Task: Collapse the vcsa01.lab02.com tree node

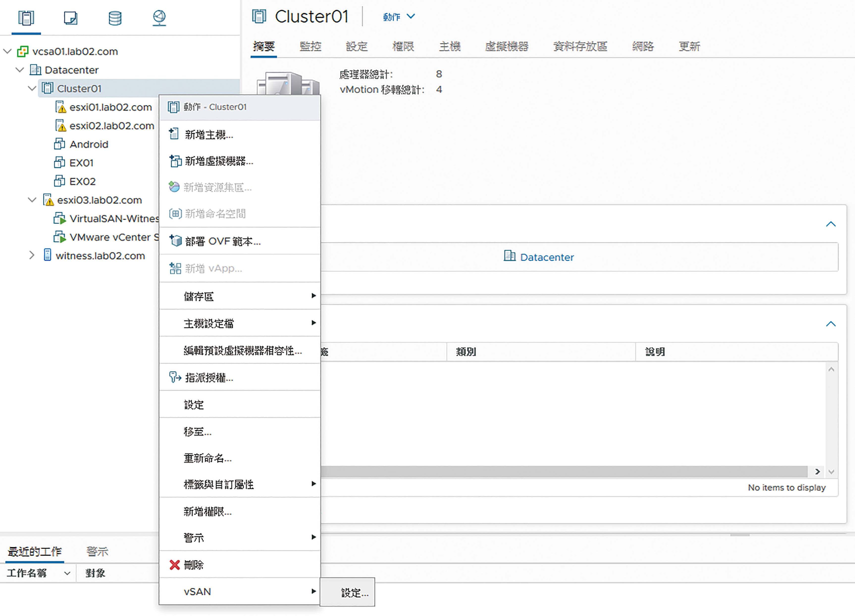Action: tap(7, 51)
